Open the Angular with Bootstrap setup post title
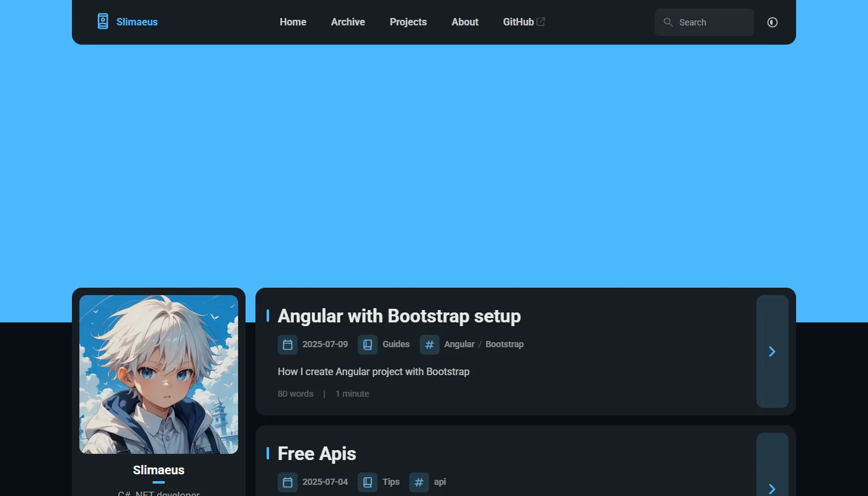 coord(399,316)
